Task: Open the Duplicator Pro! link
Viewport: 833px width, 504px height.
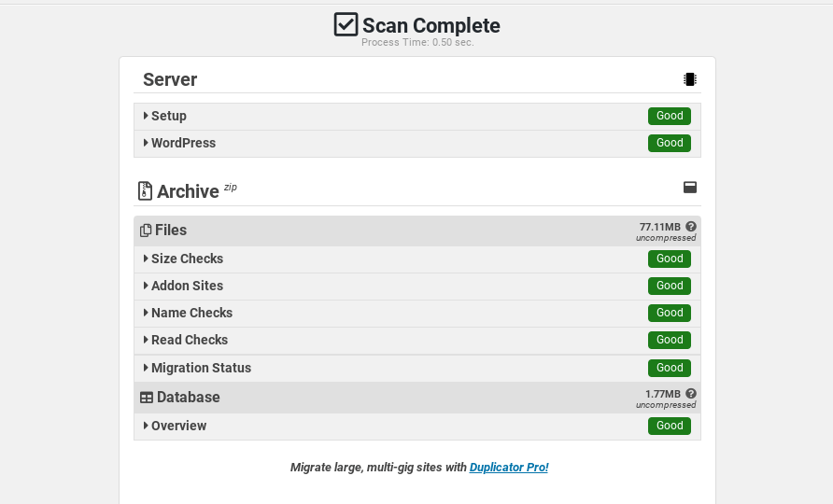Action: pyautogui.click(x=509, y=468)
